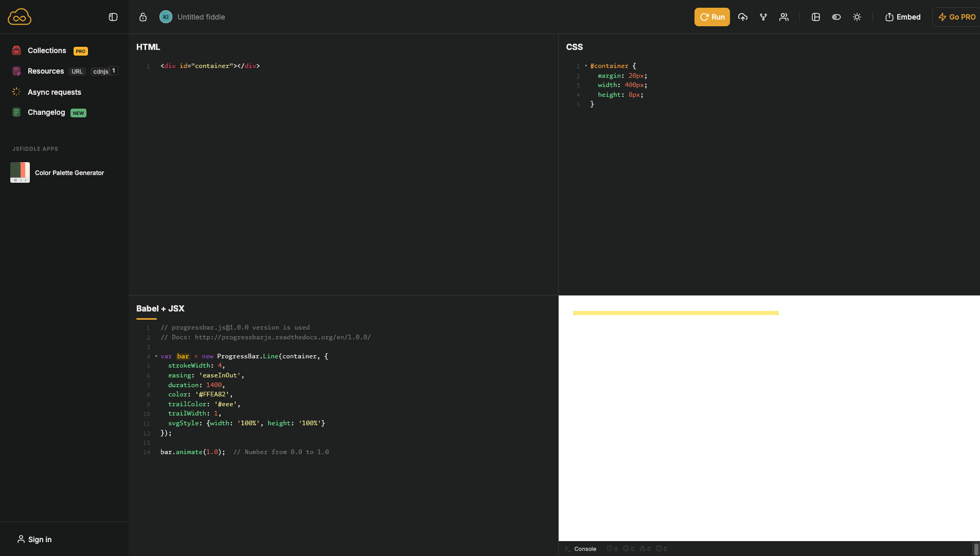Image resolution: width=980 pixels, height=556 pixels.
Task: Click the yellow progress bar in the preview
Action: click(676, 312)
